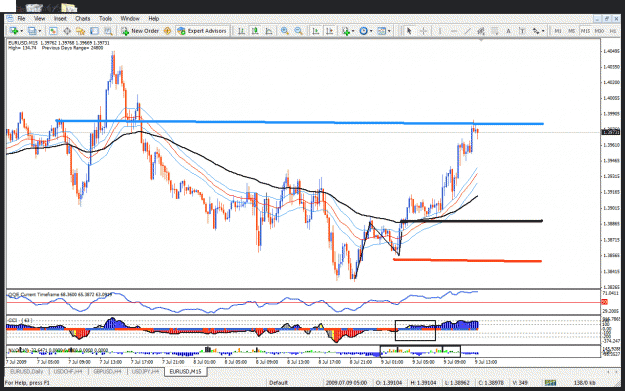Screen dimensions: 625x391
Task: Open the Tools menu
Action: (105, 18)
